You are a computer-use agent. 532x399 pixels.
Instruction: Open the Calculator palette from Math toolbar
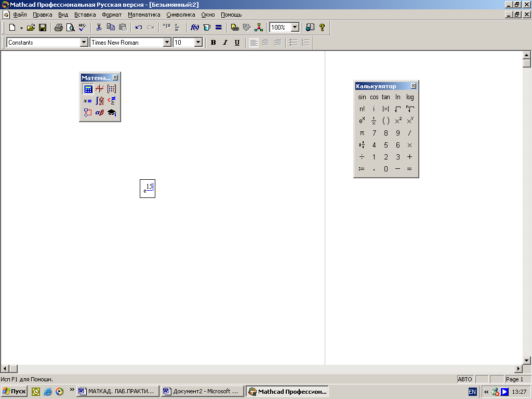(x=88, y=89)
